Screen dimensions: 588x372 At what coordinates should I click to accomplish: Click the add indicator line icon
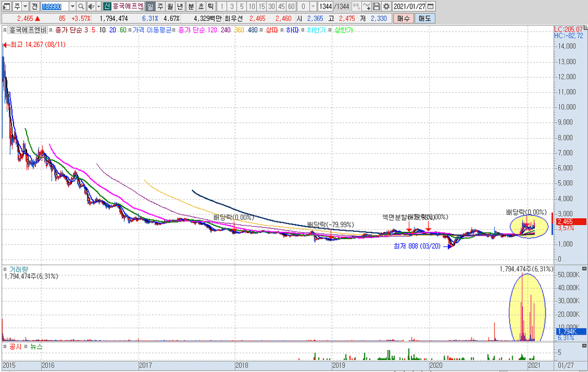pyautogui.click(x=366, y=6)
